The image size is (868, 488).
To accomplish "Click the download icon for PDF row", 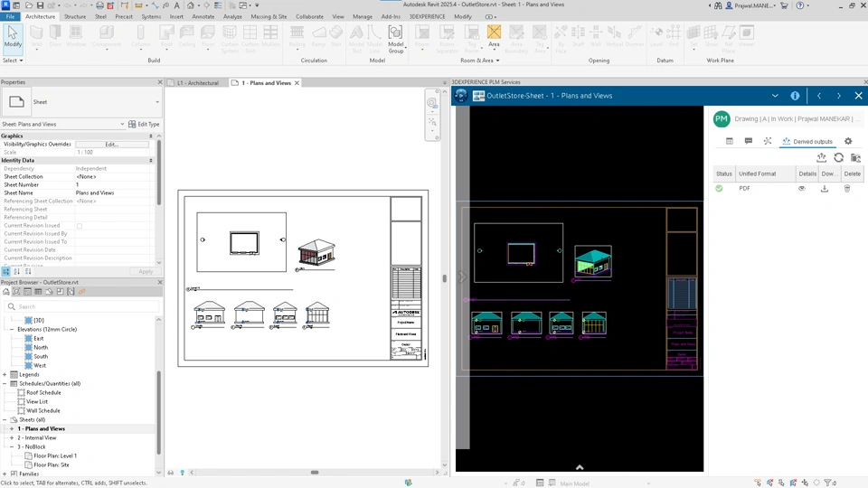I will point(825,188).
